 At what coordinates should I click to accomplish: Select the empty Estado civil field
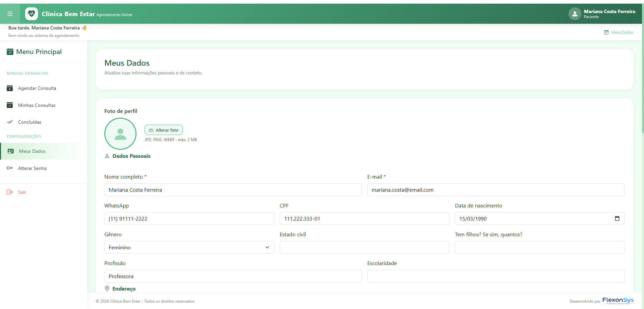coord(364,247)
